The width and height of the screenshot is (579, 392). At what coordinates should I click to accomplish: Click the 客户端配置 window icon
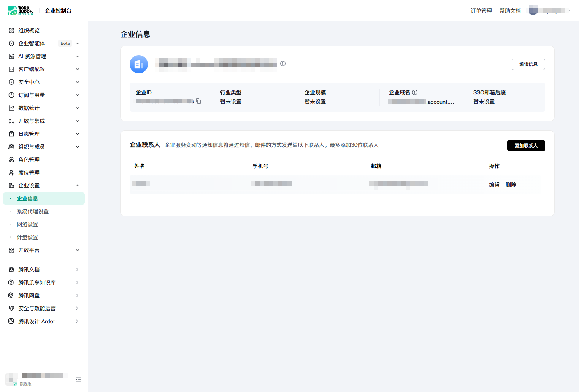11,69
